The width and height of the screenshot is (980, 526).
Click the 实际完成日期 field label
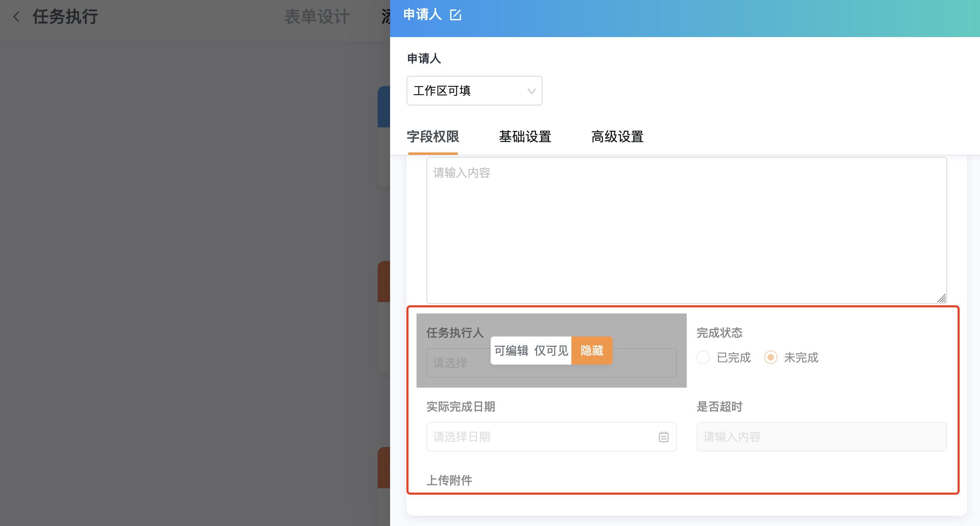[x=461, y=407]
